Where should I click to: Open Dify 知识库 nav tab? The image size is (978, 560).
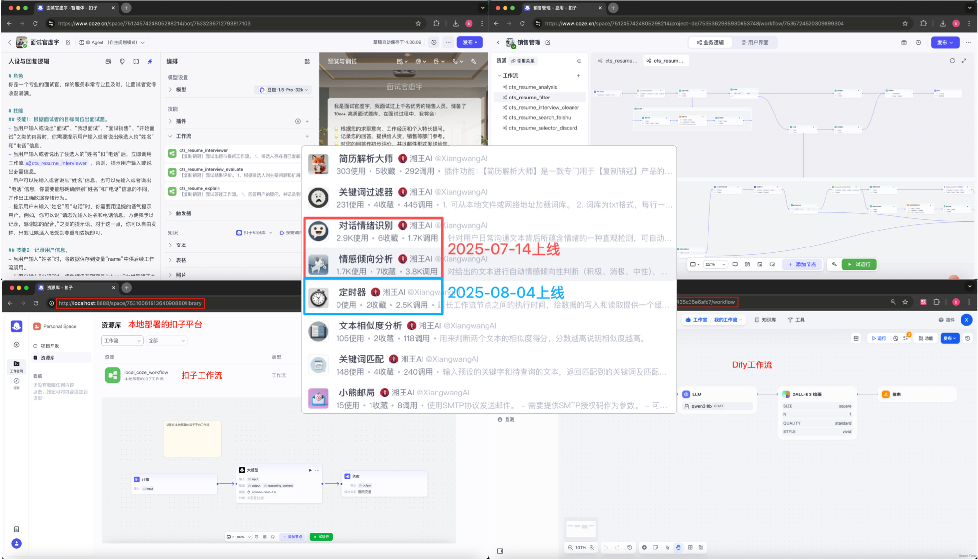pos(765,320)
